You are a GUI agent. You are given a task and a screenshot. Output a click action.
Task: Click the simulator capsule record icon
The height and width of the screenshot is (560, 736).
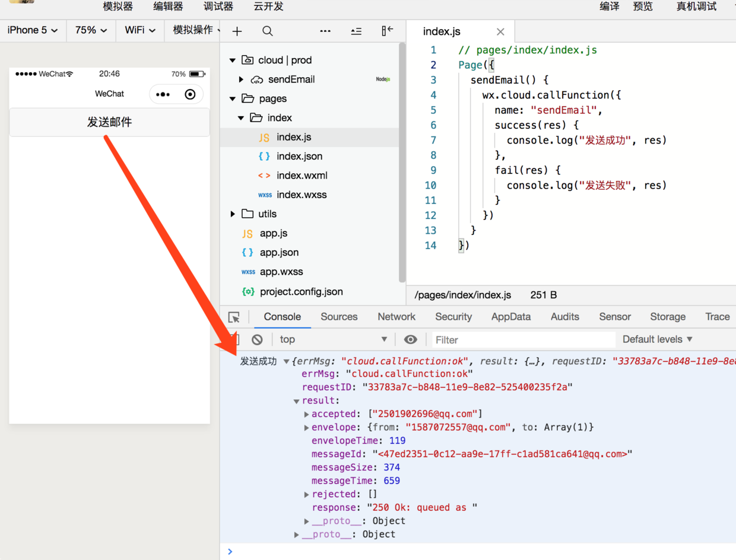pyautogui.click(x=190, y=94)
